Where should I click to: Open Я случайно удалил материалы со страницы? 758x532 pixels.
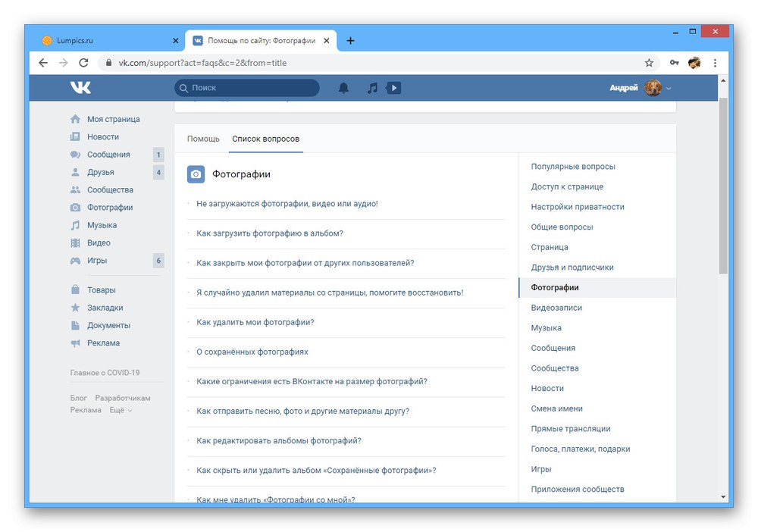tap(330, 293)
